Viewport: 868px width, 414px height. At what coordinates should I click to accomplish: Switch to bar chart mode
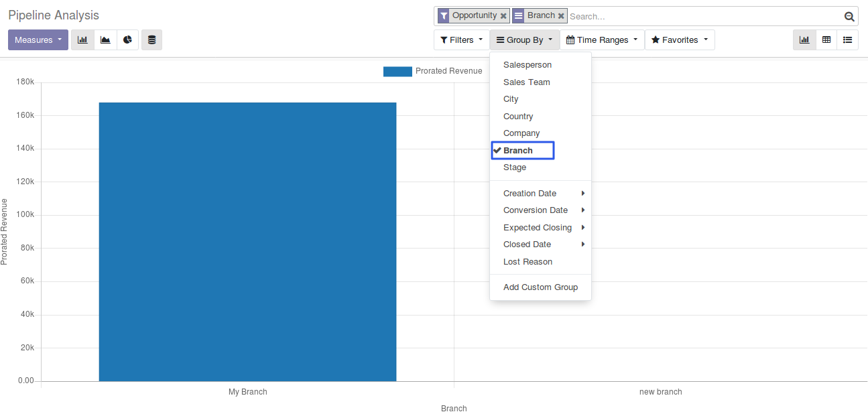point(82,40)
